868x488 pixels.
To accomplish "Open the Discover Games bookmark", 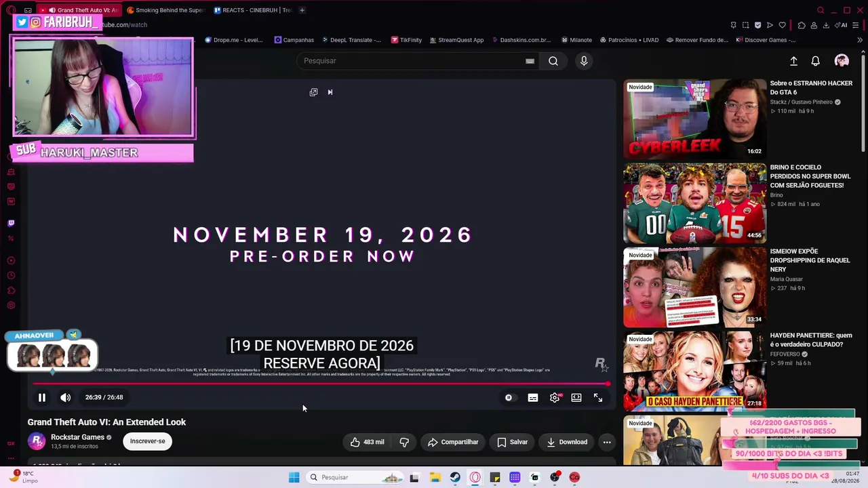I will tap(766, 40).
